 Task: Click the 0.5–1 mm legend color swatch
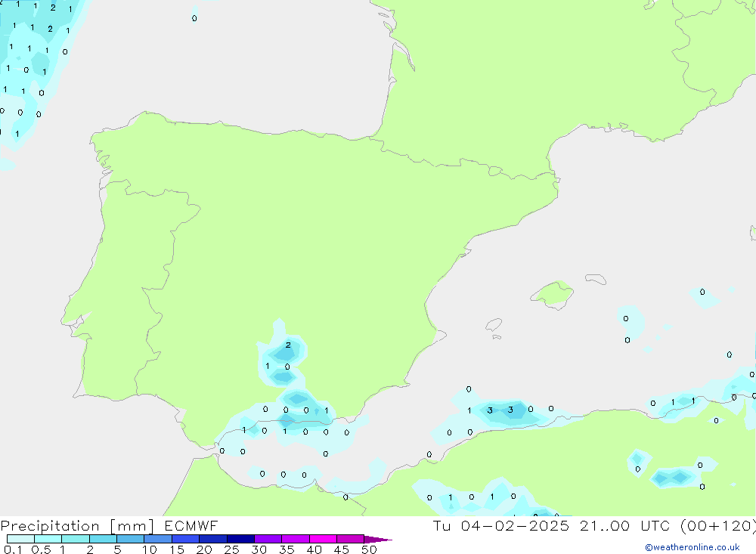(48, 539)
